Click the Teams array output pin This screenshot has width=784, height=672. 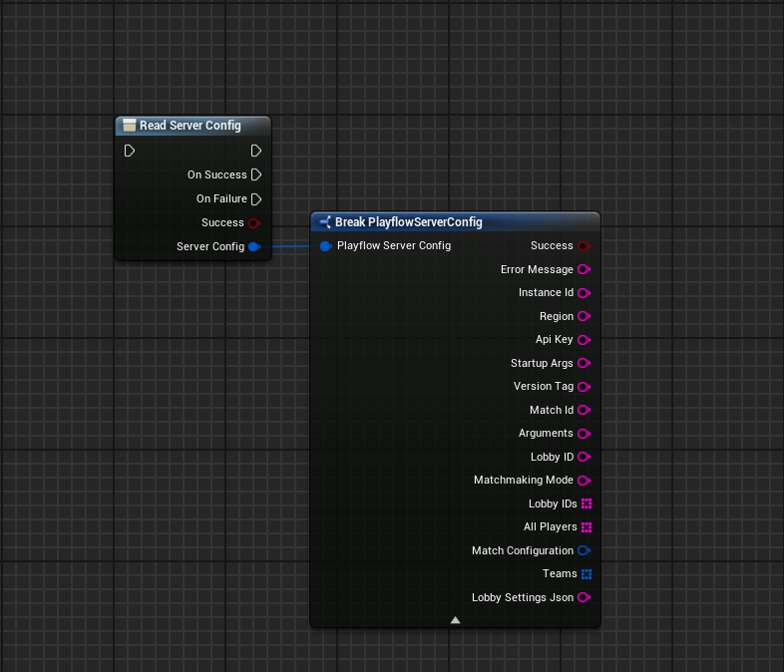click(x=587, y=573)
